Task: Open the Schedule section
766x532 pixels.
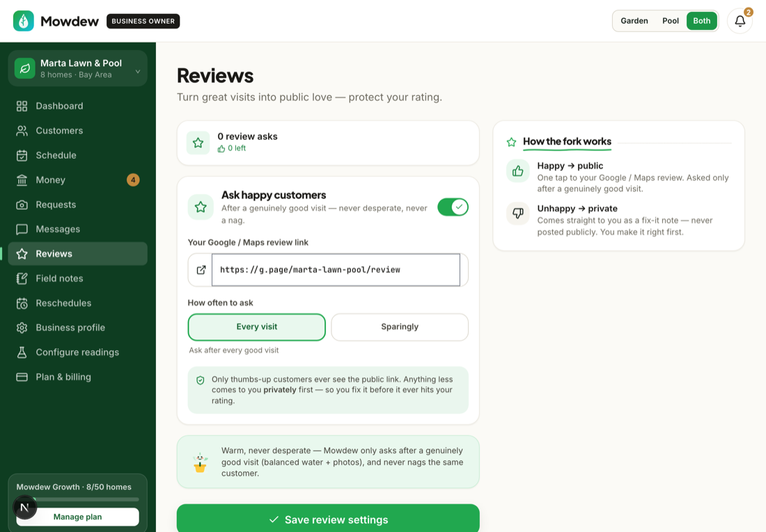Action: [x=78, y=155]
